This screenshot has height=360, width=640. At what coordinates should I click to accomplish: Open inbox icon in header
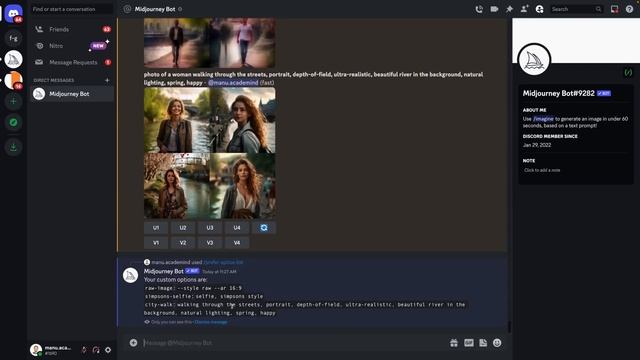pyautogui.click(x=614, y=9)
